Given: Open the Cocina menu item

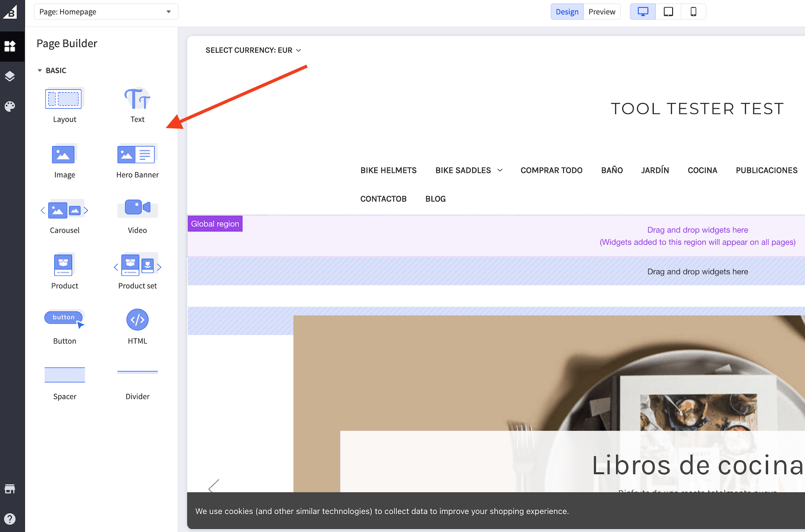Looking at the screenshot, I should pos(702,170).
